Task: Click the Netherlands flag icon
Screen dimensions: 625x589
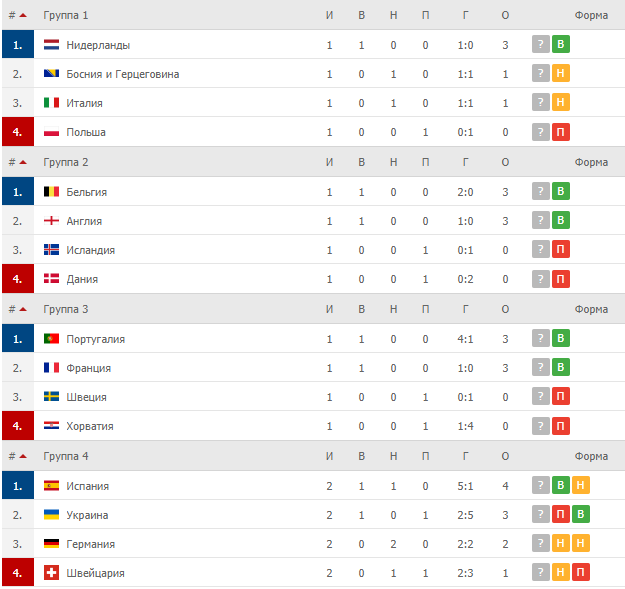Action: (x=52, y=45)
